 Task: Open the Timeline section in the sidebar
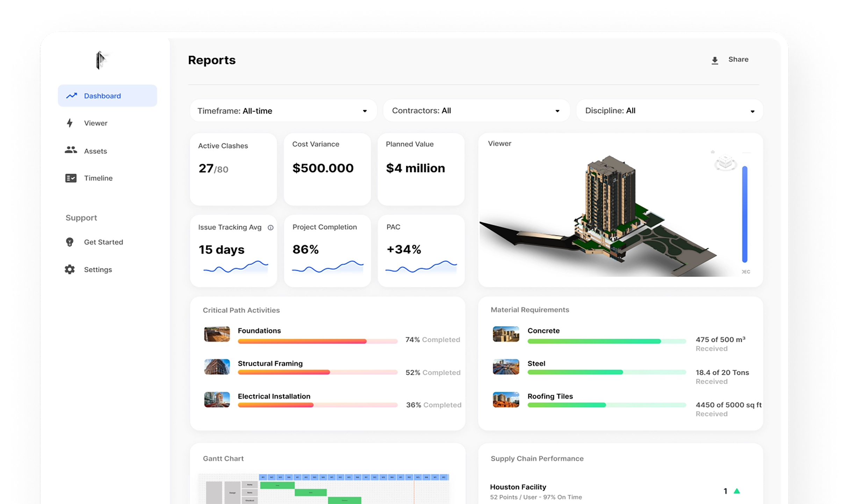[x=98, y=178]
